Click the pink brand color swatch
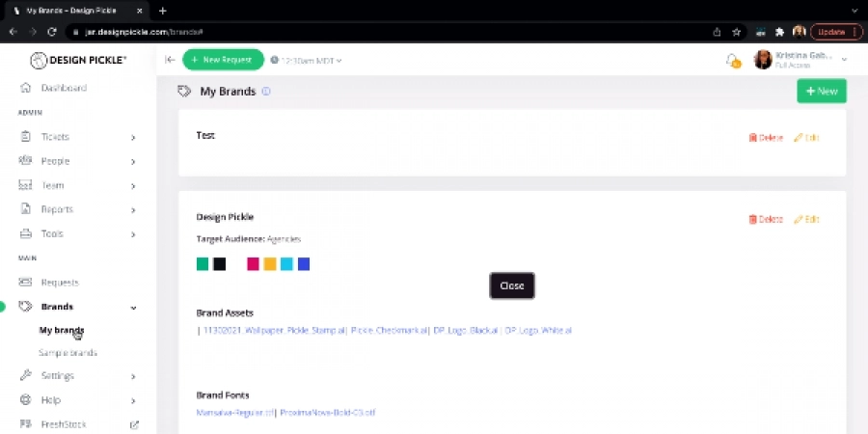This screenshot has height=434, width=868. (x=253, y=264)
